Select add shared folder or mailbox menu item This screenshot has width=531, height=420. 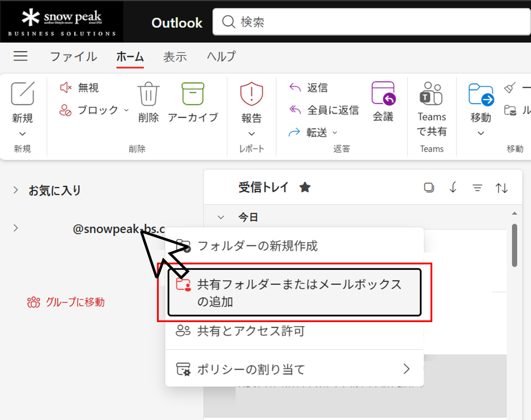coord(294,292)
